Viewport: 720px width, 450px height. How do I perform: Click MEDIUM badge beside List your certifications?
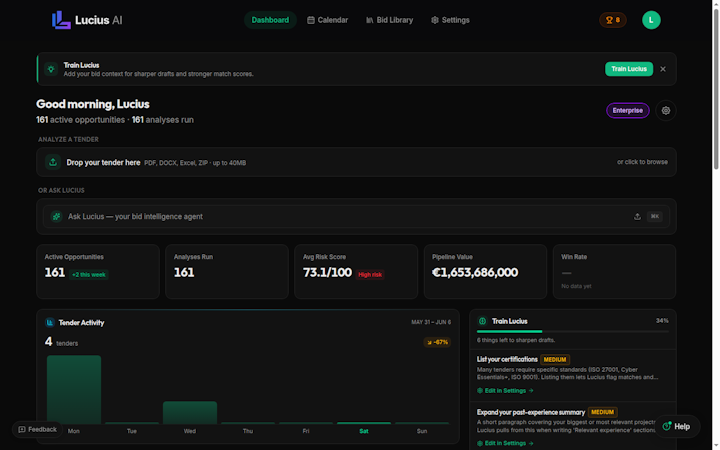[x=555, y=360]
